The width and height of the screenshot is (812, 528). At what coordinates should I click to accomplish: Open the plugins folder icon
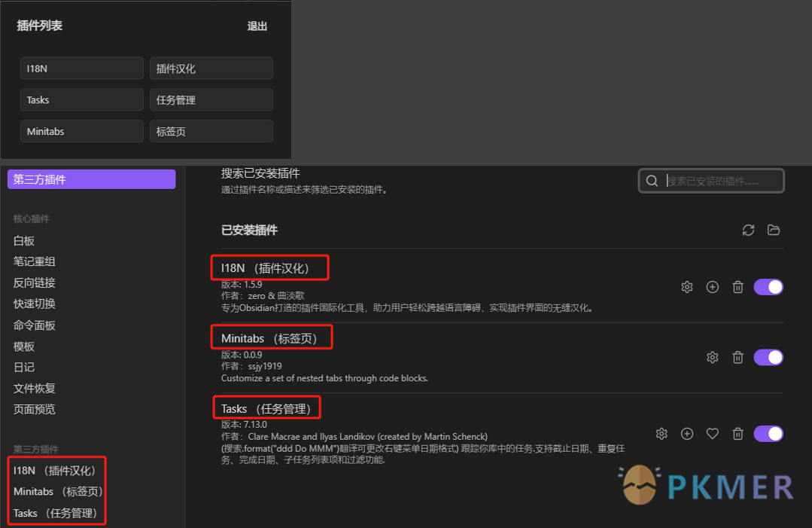point(774,230)
